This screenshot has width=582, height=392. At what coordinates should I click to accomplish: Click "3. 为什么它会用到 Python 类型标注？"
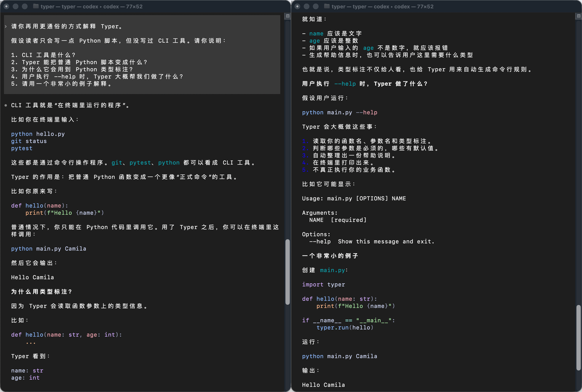(x=72, y=70)
